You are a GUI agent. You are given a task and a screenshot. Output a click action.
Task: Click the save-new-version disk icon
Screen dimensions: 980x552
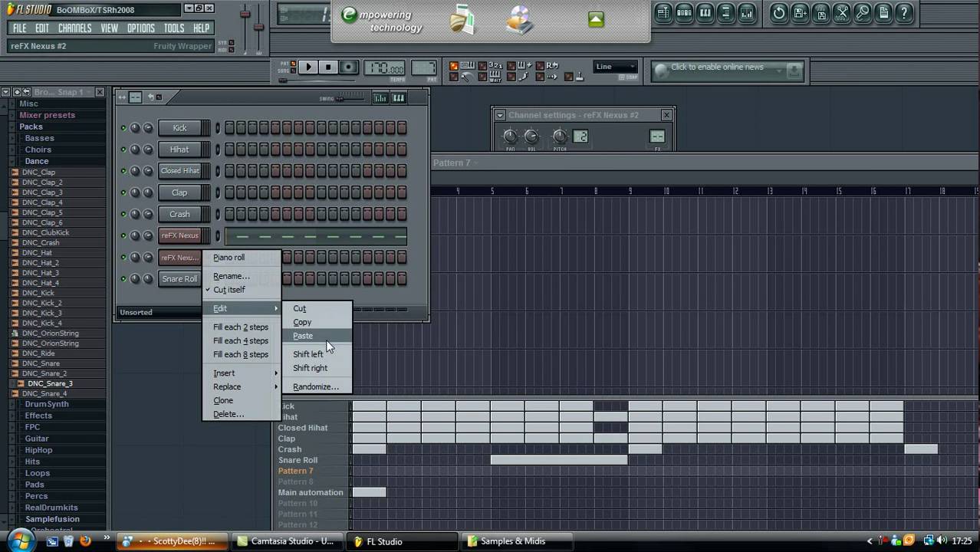800,12
